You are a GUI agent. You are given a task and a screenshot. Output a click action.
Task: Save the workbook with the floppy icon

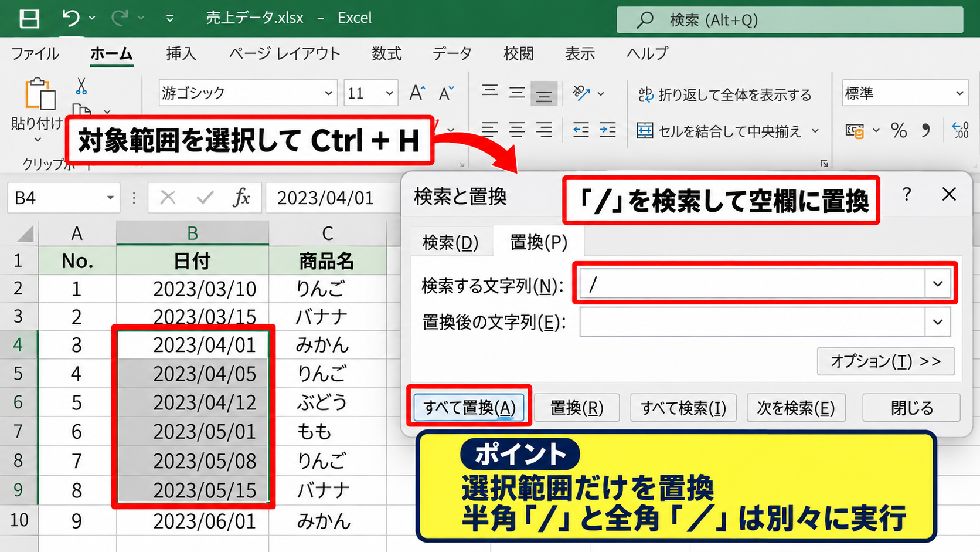tap(29, 19)
